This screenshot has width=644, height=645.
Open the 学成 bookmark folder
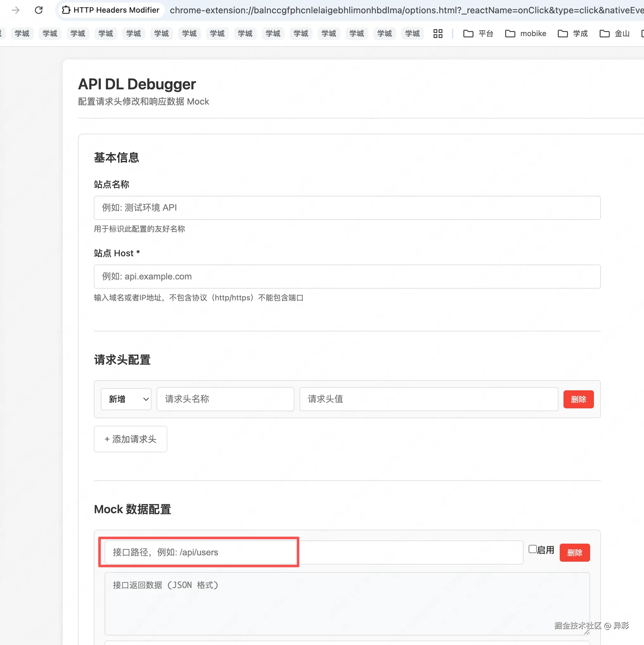(572, 33)
